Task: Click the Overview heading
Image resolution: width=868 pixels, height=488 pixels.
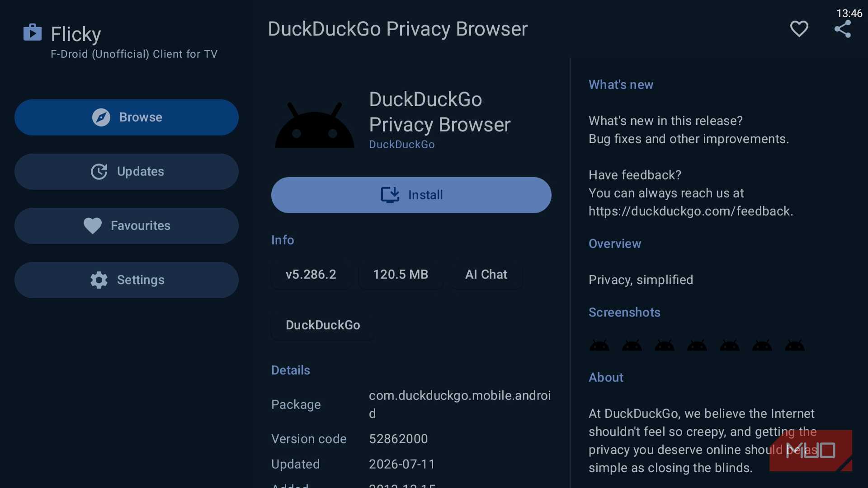Action: click(615, 244)
